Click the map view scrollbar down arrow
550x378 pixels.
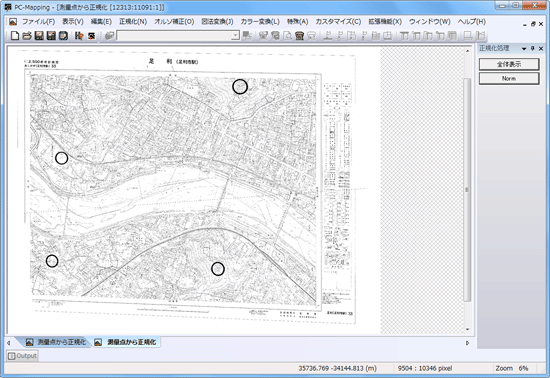(467, 329)
